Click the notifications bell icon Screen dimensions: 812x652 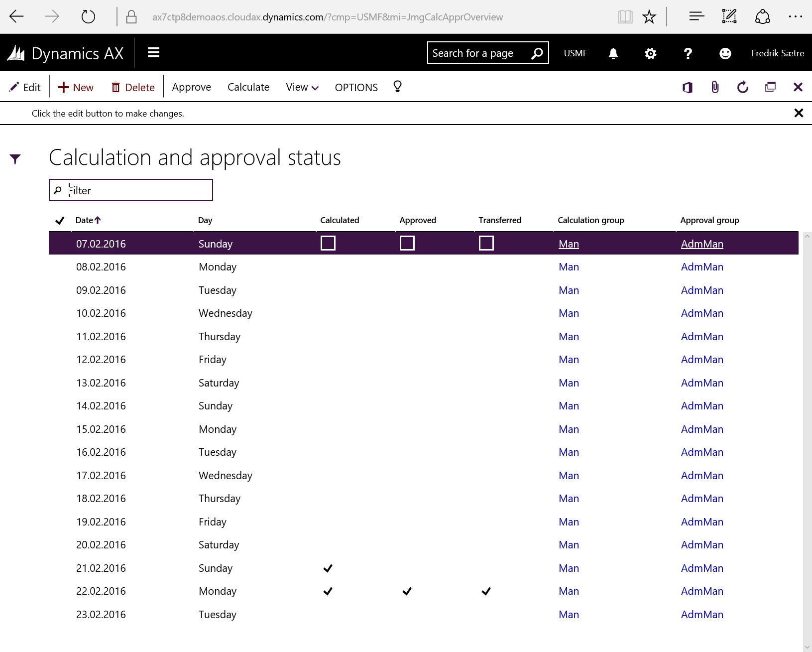click(x=613, y=53)
